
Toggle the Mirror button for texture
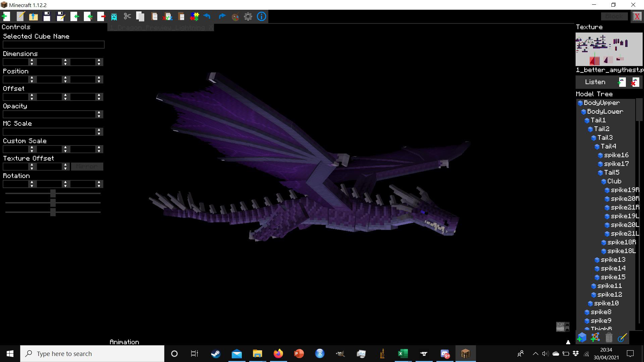[87, 167]
